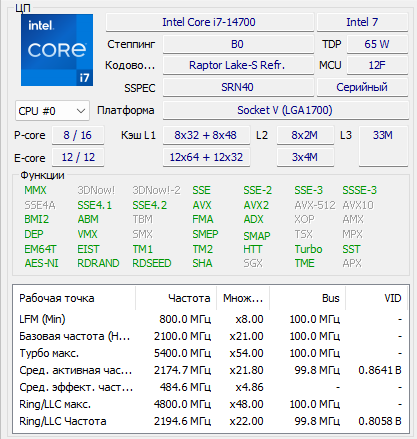Click the Socket V (LGA1700) platform field
The height and width of the screenshot is (439, 417).
[286, 110]
